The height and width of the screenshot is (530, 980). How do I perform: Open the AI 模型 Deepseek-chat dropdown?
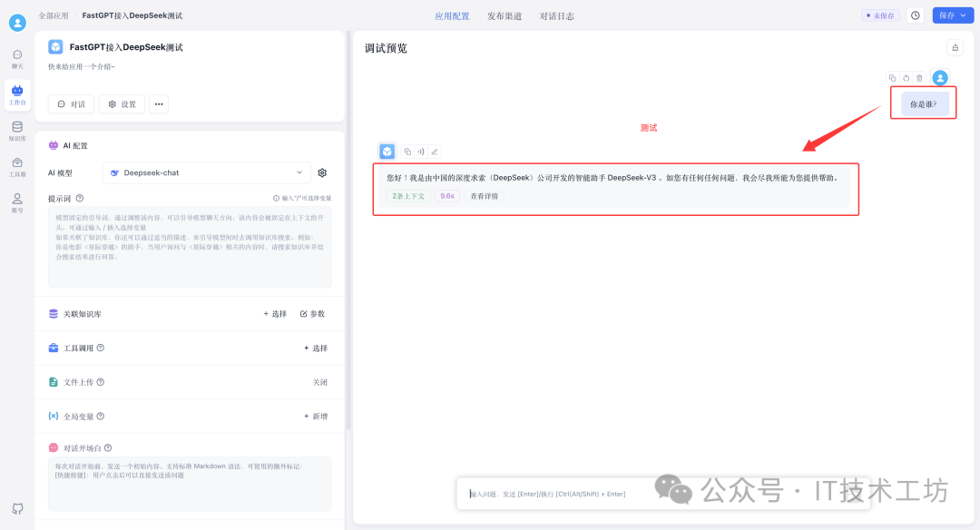click(207, 172)
